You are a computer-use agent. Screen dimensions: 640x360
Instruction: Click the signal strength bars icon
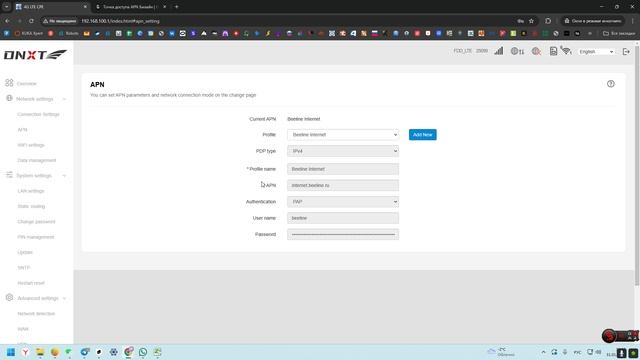click(x=498, y=51)
